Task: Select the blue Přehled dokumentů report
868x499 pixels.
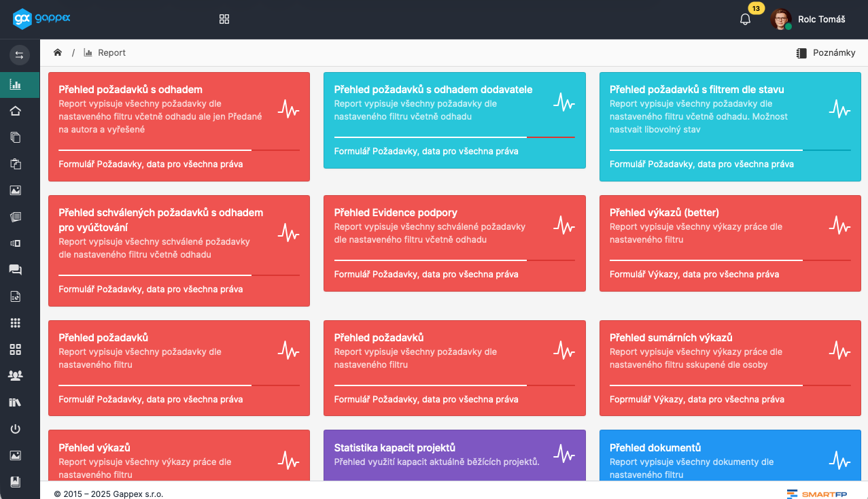Action: click(729, 455)
